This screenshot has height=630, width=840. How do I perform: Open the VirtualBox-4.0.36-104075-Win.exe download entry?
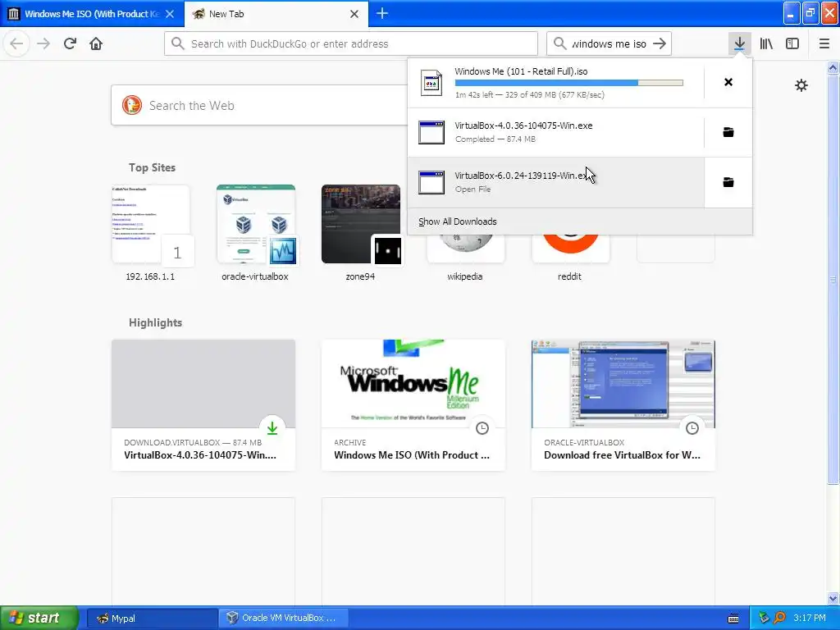coord(556,132)
